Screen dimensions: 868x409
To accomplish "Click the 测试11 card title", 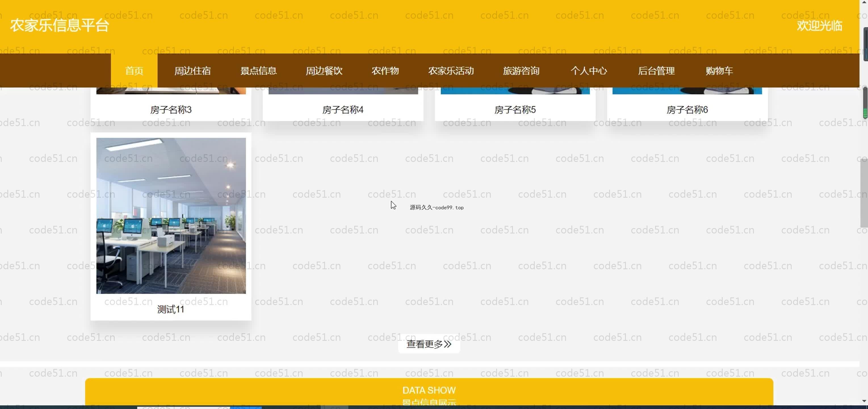I will click(171, 309).
